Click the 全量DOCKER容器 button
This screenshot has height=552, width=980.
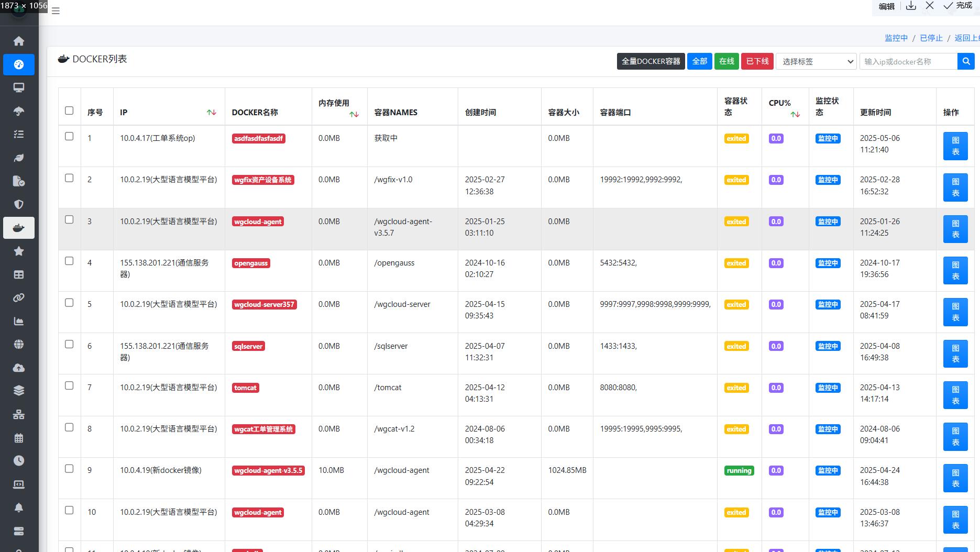pos(651,61)
